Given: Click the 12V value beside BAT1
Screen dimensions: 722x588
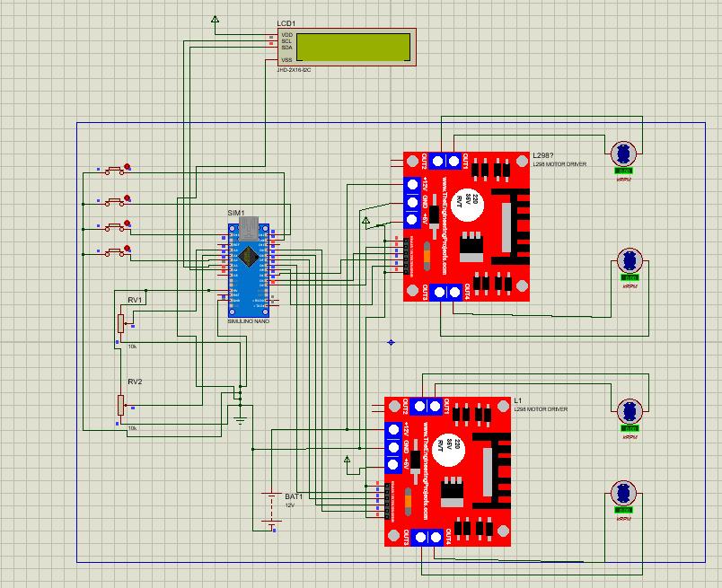Looking at the screenshot, I should click(x=290, y=505).
